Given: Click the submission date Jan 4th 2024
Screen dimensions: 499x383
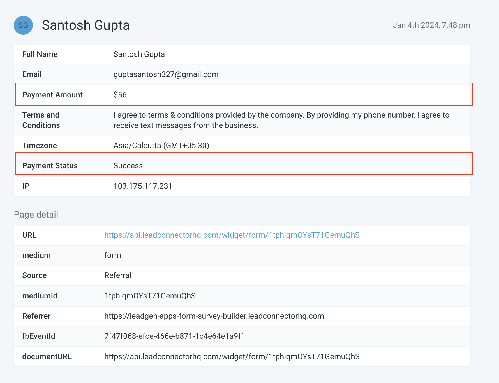Looking at the screenshot, I should [431, 25].
